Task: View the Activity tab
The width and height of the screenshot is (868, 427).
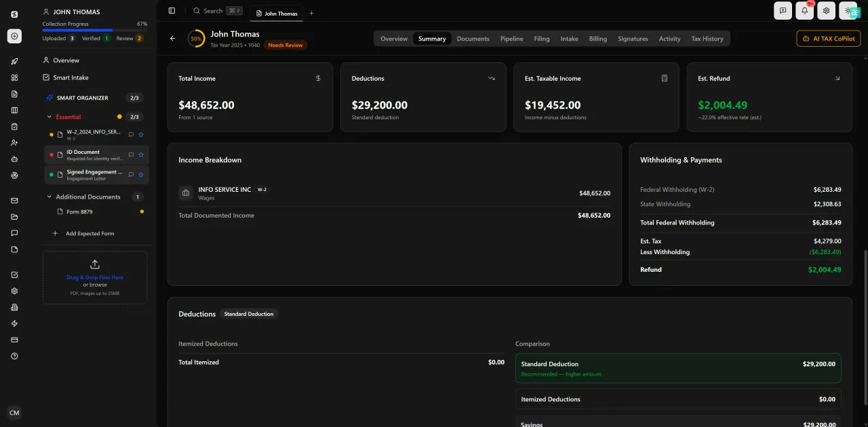Action: 670,39
